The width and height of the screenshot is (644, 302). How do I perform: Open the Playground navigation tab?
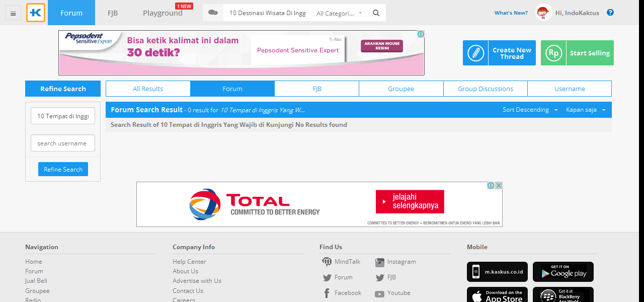point(163,13)
